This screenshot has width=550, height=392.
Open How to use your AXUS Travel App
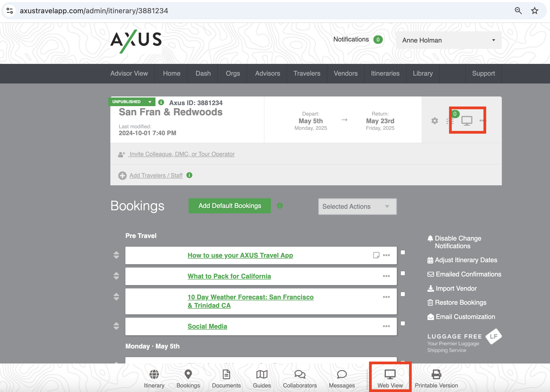tap(240, 255)
